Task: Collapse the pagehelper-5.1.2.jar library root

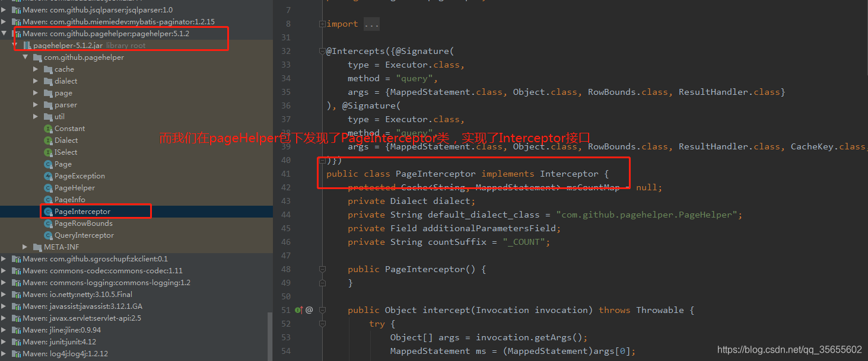Action: [15, 46]
